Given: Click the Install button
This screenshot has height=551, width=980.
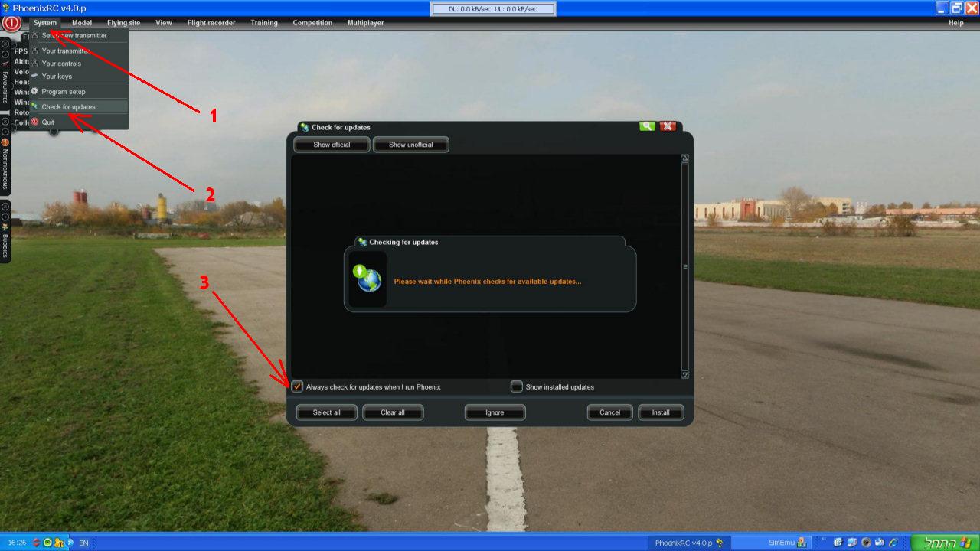Looking at the screenshot, I should (x=661, y=412).
